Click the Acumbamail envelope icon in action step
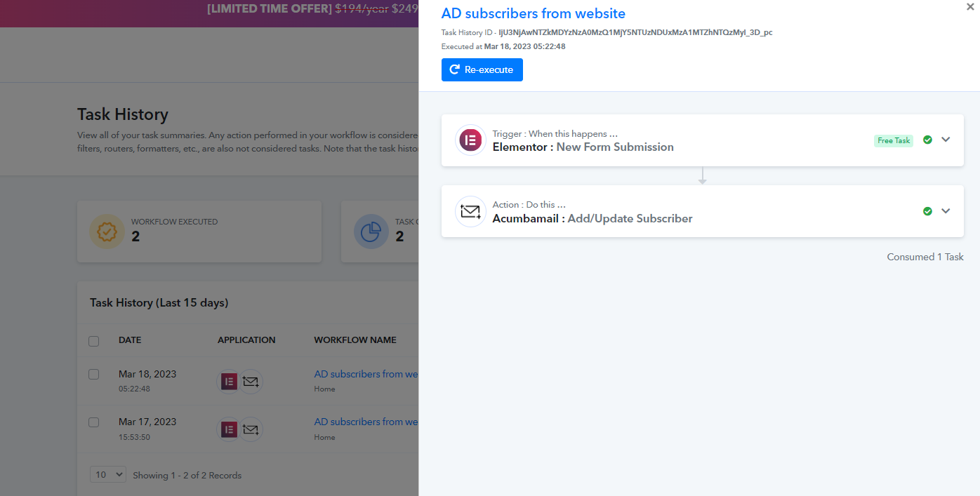 [470, 211]
